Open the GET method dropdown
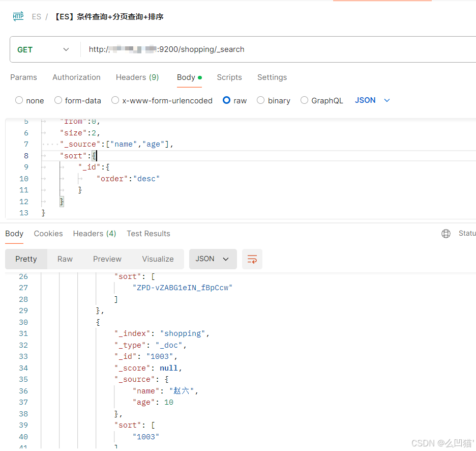Viewport: 476px width, 451px height. pyautogui.click(x=43, y=49)
